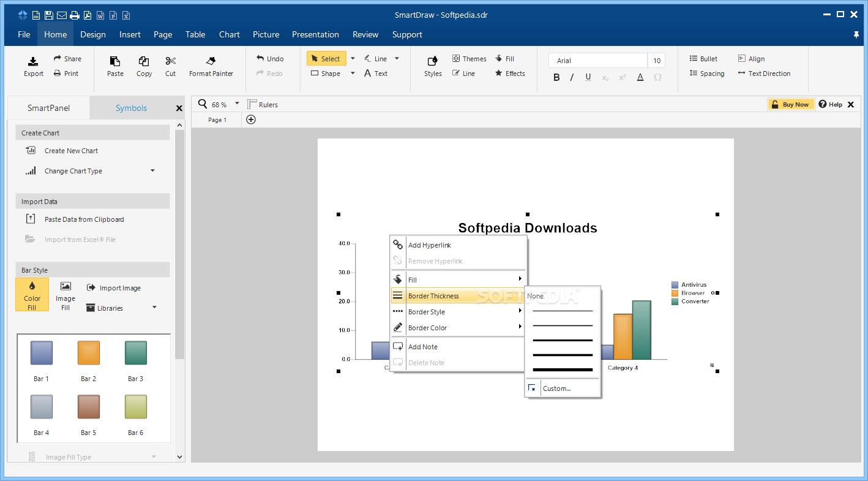Click the SmartDraw logo icon

23,15
